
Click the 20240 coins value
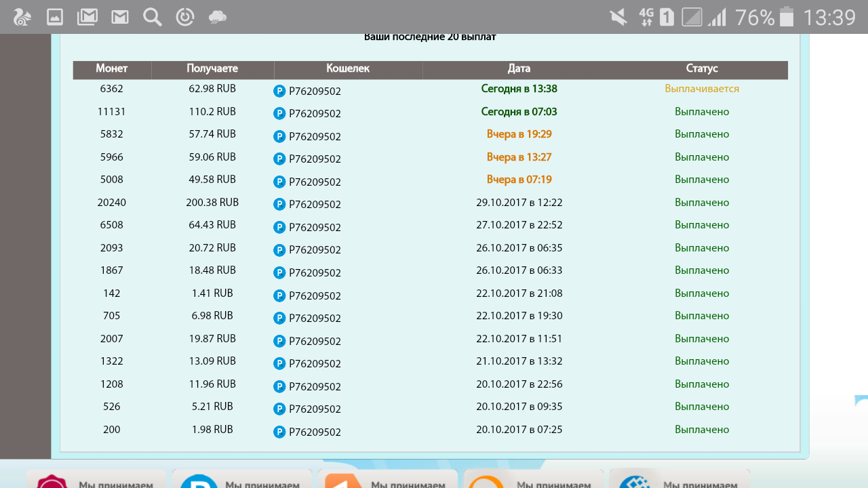112,203
